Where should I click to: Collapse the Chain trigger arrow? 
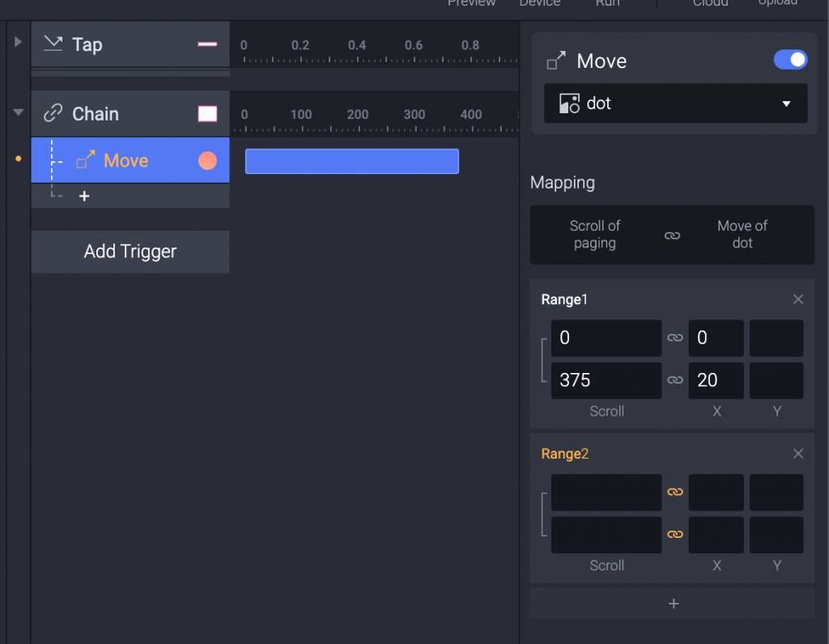(x=19, y=112)
